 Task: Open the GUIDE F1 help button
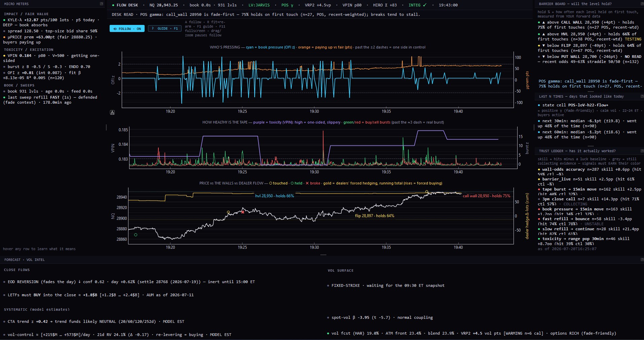tap(165, 29)
